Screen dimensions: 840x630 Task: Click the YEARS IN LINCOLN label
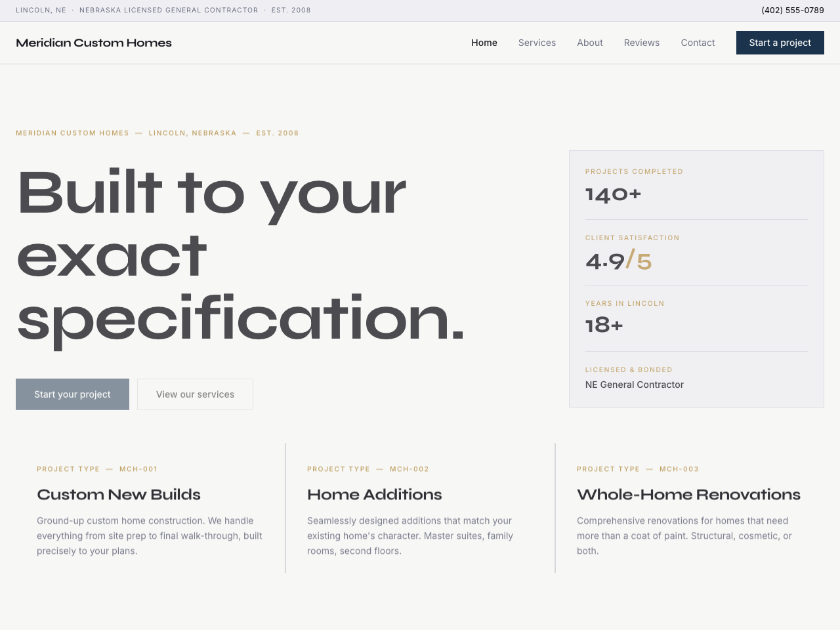pos(625,304)
